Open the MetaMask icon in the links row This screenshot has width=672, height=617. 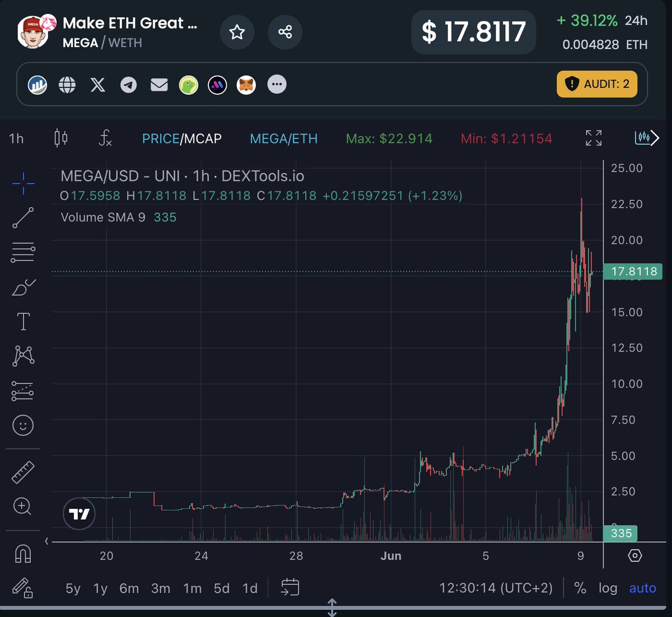[x=246, y=85]
